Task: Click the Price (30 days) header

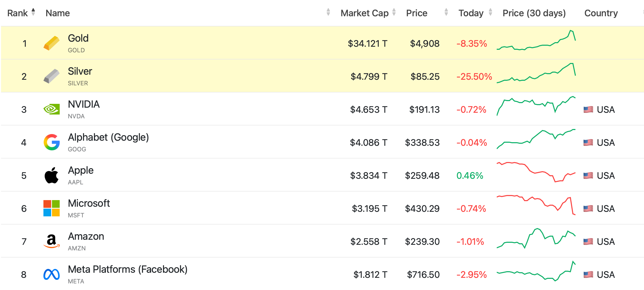Action: (534, 13)
